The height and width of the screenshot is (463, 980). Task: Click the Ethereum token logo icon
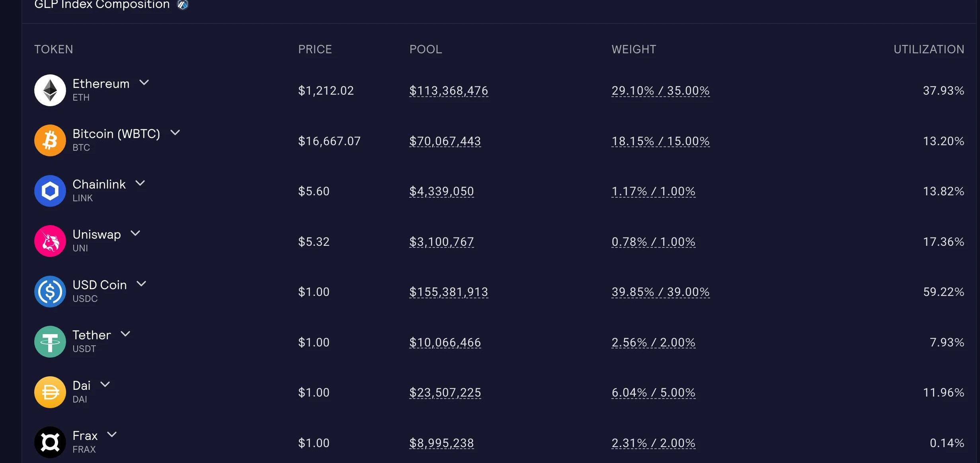(x=50, y=90)
